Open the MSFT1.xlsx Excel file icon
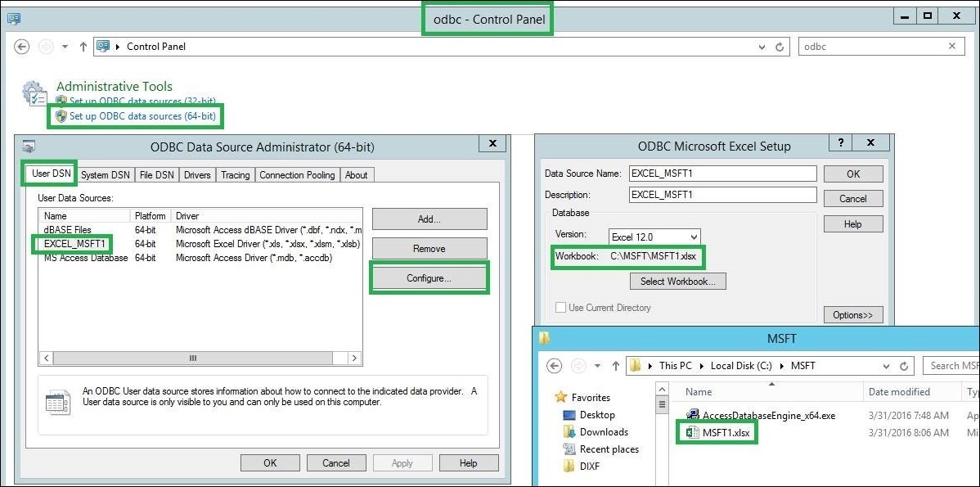This screenshot has width=980, height=487. click(692, 432)
